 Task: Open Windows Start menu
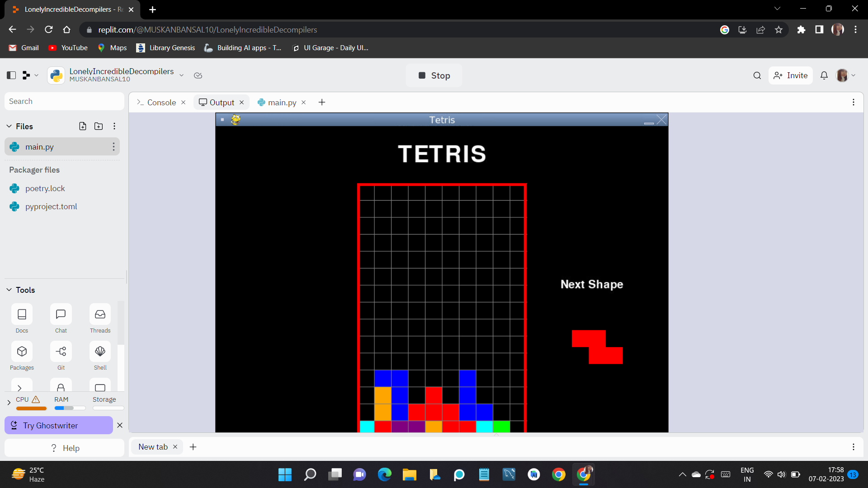coord(285,474)
